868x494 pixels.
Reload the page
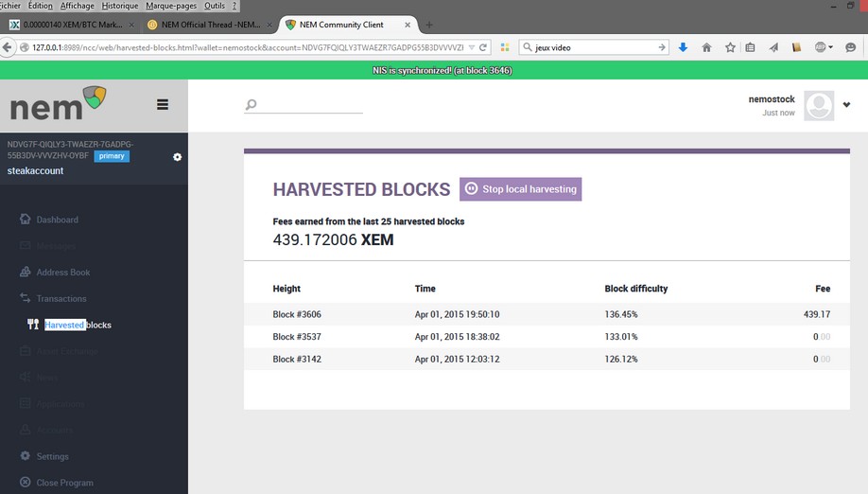(x=483, y=47)
